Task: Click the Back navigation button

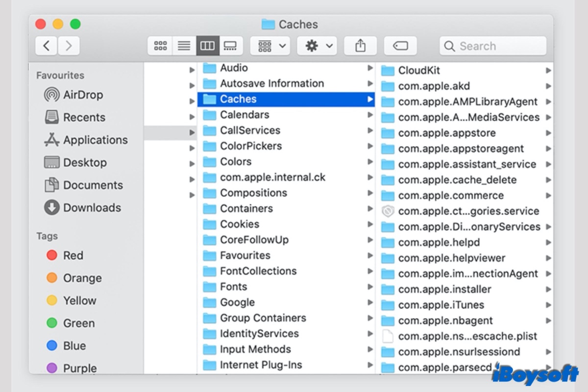Action: click(x=46, y=45)
